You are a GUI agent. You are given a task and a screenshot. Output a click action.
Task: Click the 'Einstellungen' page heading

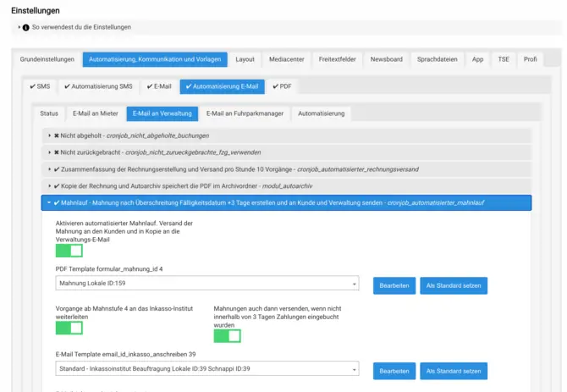click(x=36, y=11)
